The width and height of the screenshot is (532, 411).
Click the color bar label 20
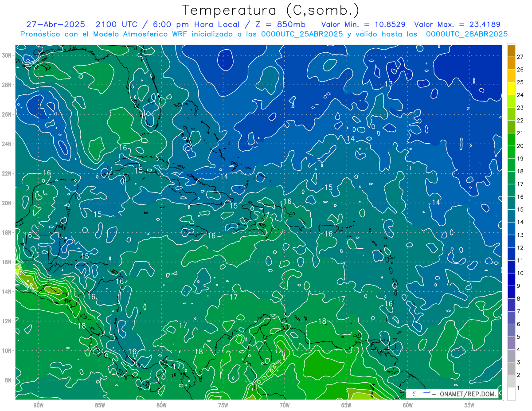[x=520, y=146]
